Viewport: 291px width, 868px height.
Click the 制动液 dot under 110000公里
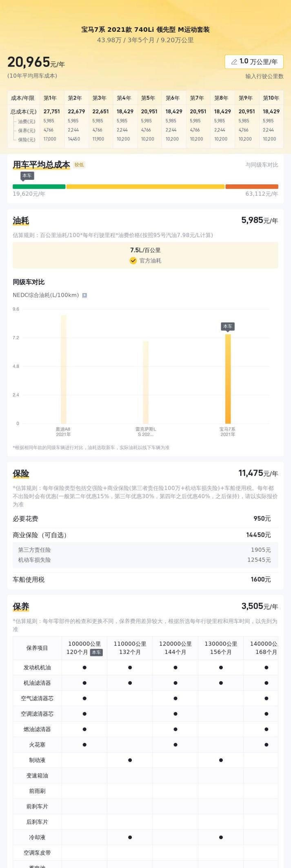pyautogui.click(x=130, y=760)
